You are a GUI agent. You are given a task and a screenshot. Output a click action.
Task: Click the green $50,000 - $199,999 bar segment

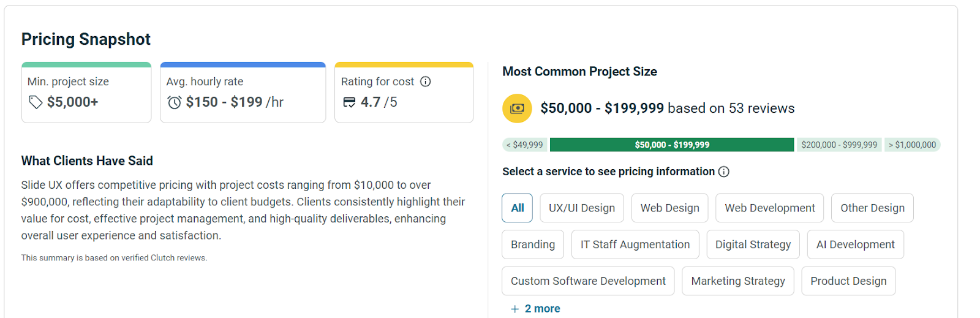(672, 145)
